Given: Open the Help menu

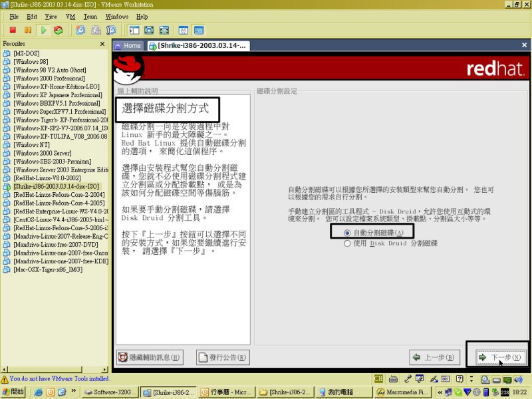Looking at the screenshot, I should click(142, 16).
